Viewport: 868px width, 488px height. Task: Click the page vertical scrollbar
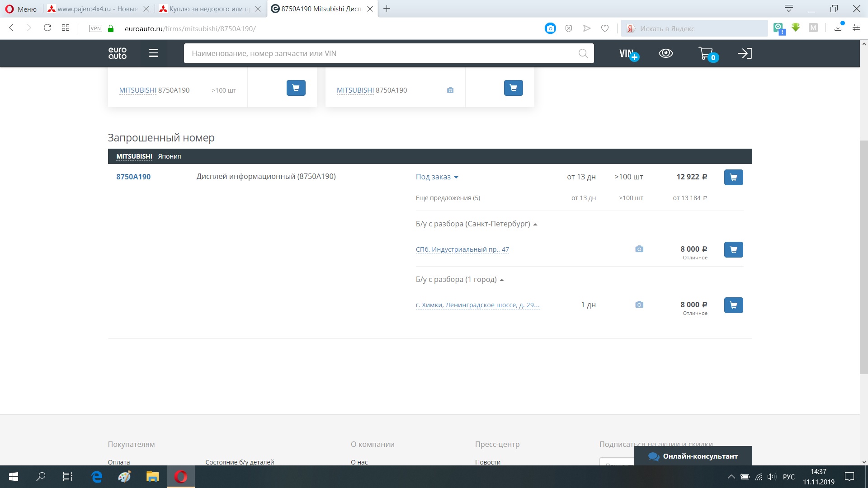(x=863, y=258)
